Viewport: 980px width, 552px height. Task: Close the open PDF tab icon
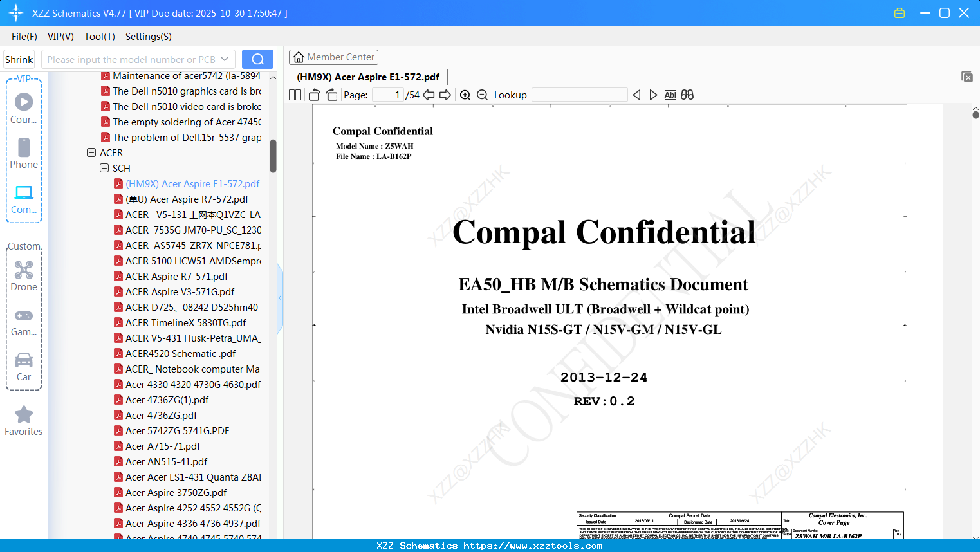click(967, 77)
